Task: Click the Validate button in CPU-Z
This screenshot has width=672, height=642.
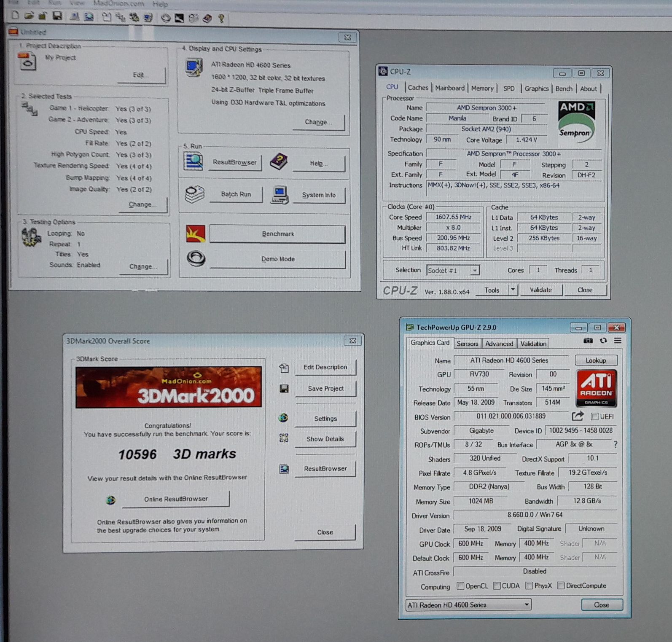Action: pyautogui.click(x=541, y=290)
